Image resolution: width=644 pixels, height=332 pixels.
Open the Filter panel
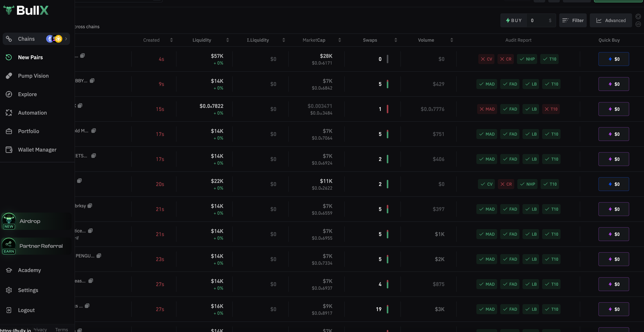(573, 20)
